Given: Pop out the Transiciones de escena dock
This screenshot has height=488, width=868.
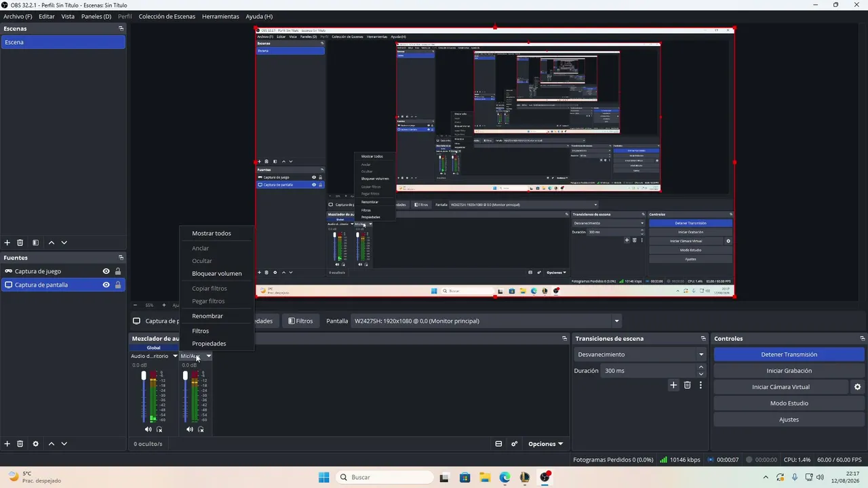Looking at the screenshot, I should pyautogui.click(x=703, y=338).
